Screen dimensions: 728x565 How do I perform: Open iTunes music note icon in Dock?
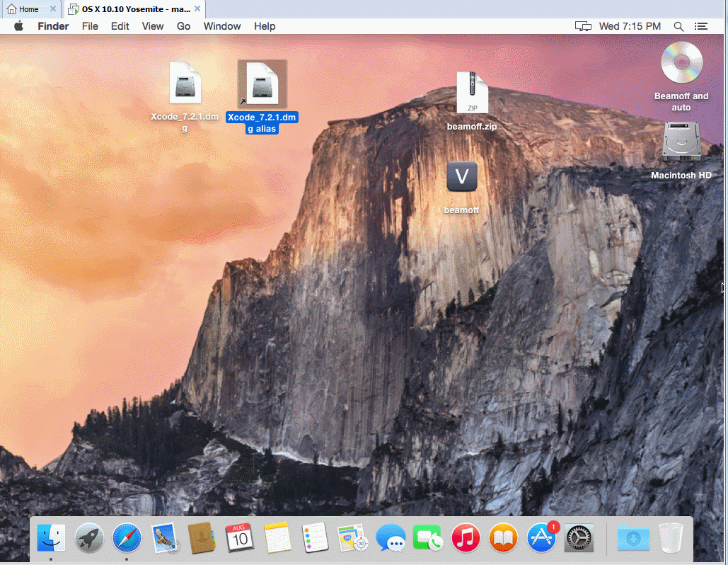click(466, 537)
